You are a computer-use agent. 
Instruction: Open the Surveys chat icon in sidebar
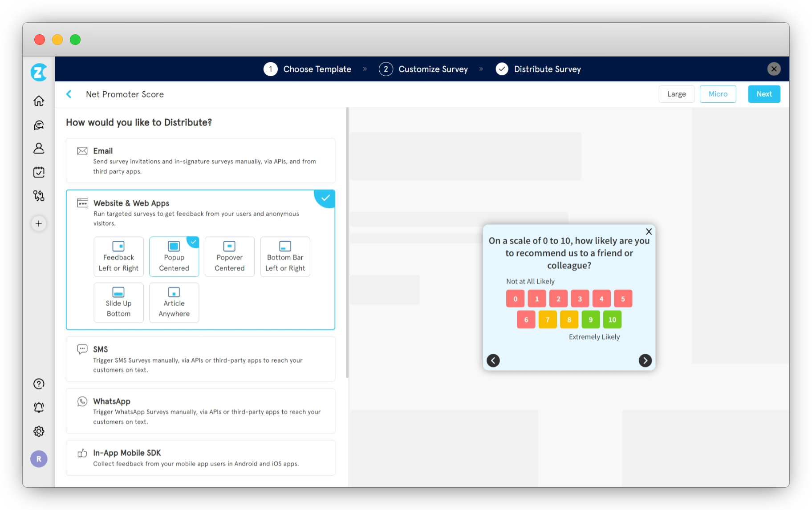[x=39, y=125]
